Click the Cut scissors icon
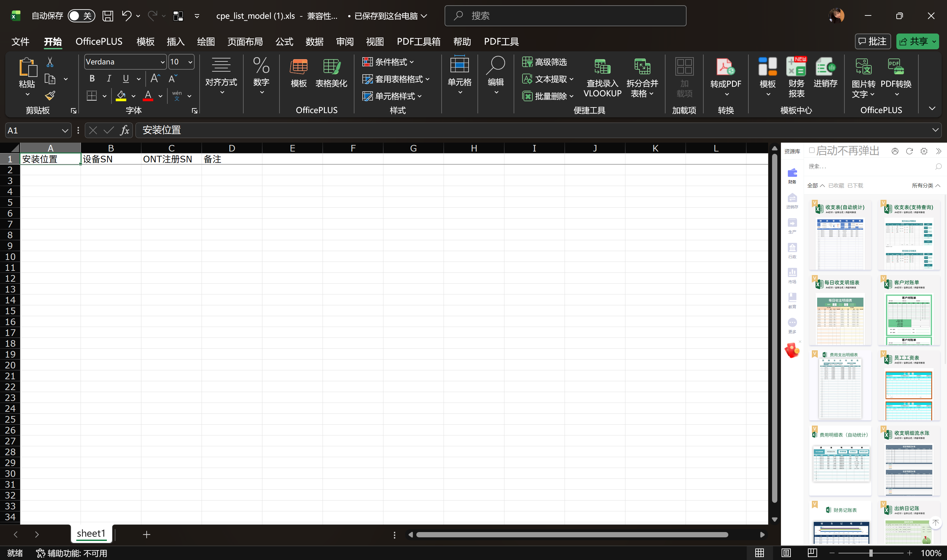Screen dimensions: 947x560 click(x=50, y=62)
